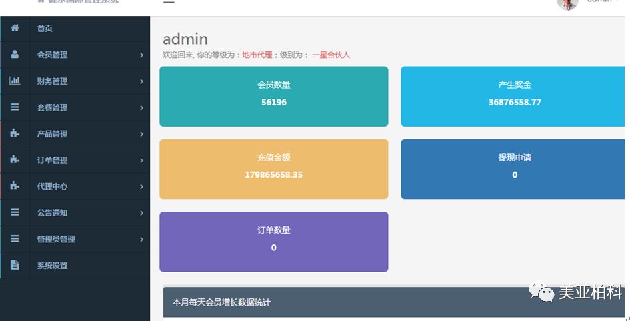Image resolution: width=644 pixels, height=321 pixels.
Task: Click the list icon beside 公告通知
Action: pos(15,212)
